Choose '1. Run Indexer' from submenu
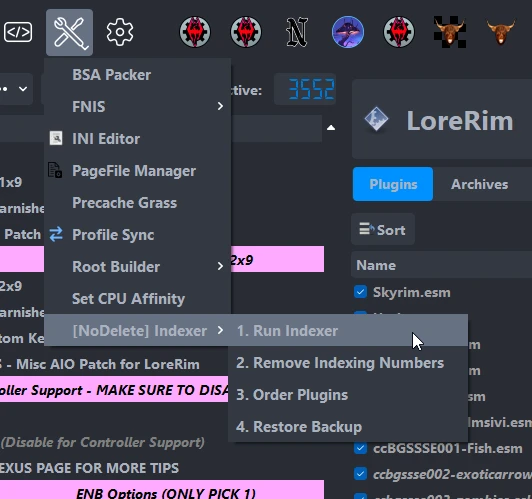The image size is (532, 499). (x=348, y=330)
